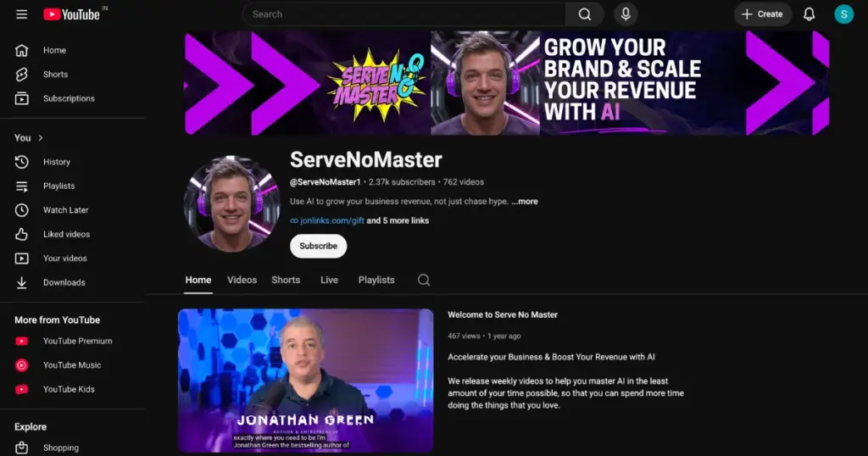Switch to the Live tab

tap(329, 280)
